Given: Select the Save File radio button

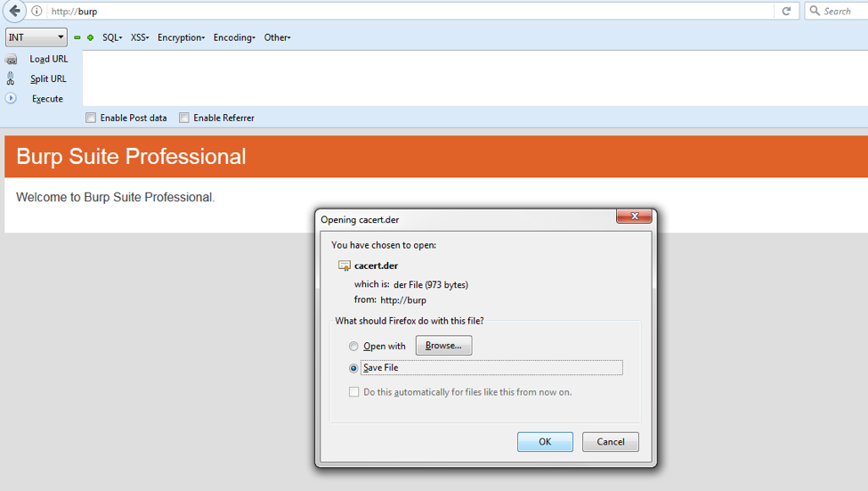Looking at the screenshot, I should 353,368.
